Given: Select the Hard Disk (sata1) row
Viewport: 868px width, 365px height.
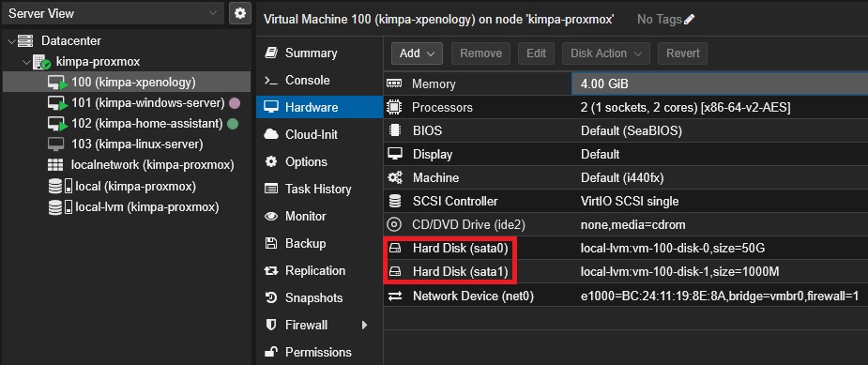Looking at the screenshot, I should coord(626,272).
